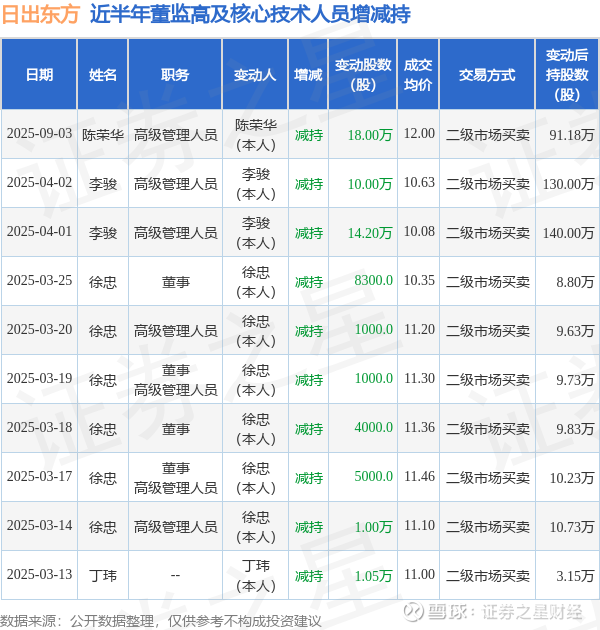Select the date cell 2025-03-17
Image resolution: width=600 pixels, height=630 pixels.
tap(39, 477)
